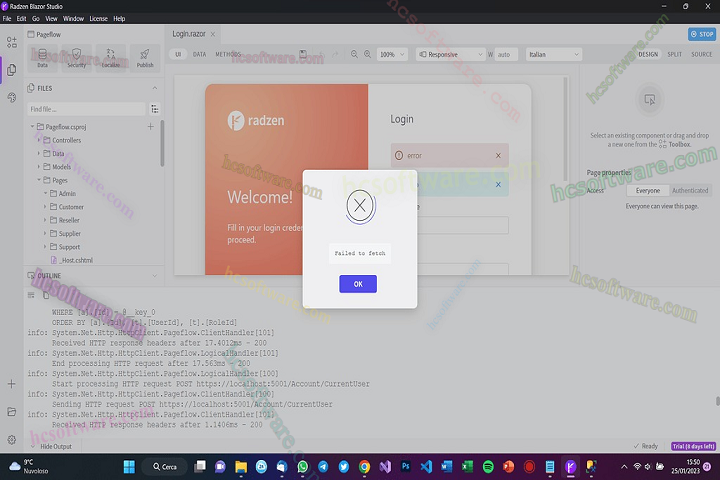Screen dimensions: 720x480
Task: Click OK in the Failed to fetch dialog
Action: click(358, 284)
